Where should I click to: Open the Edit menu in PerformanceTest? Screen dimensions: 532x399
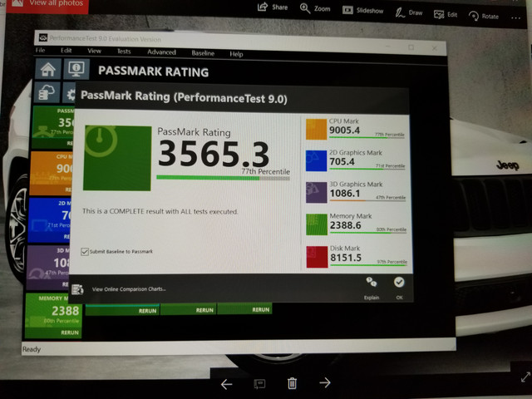[66, 51]
